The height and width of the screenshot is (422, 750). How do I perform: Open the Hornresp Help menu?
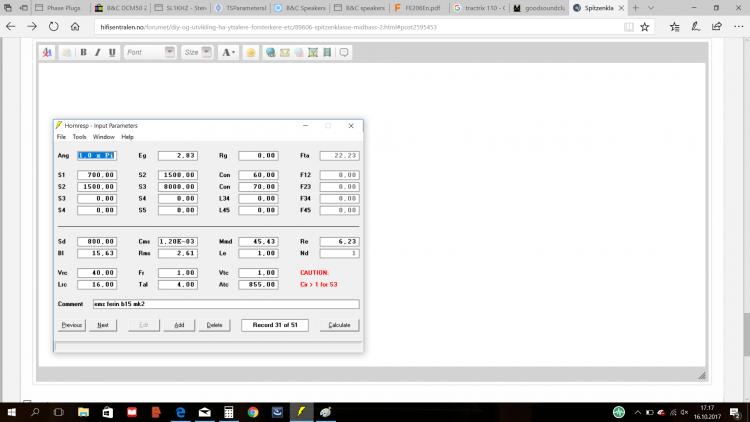(127, 137)
